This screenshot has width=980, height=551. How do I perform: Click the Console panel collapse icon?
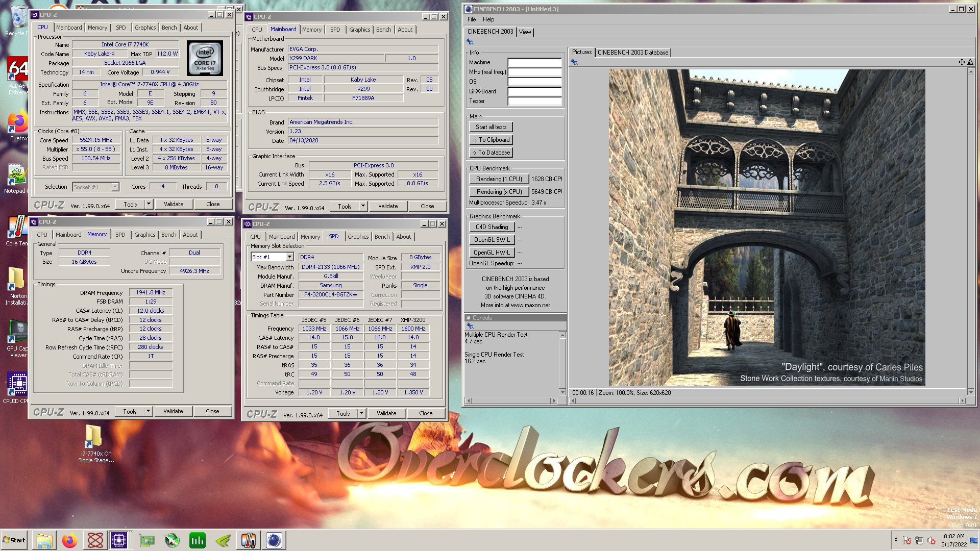pyautogui.click(x=468, y=318)
